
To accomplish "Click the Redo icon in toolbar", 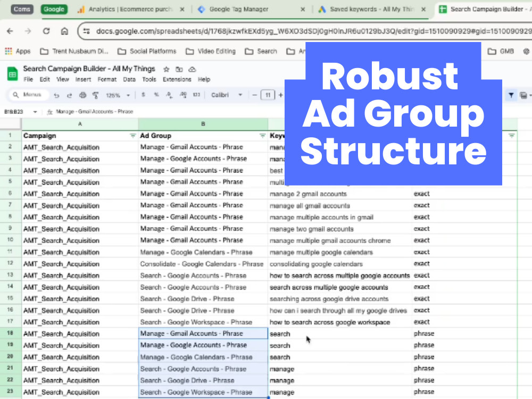I will (x=70, y=95).
